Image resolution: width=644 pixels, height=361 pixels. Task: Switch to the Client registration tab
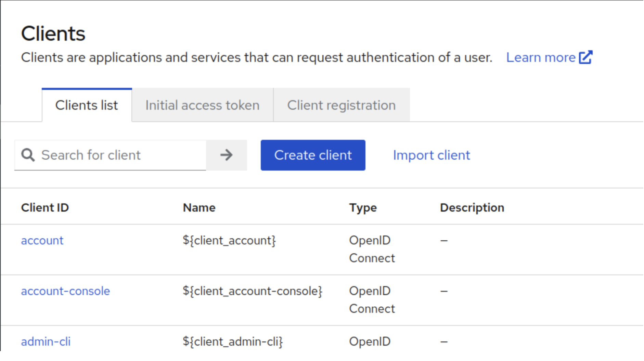342,105
